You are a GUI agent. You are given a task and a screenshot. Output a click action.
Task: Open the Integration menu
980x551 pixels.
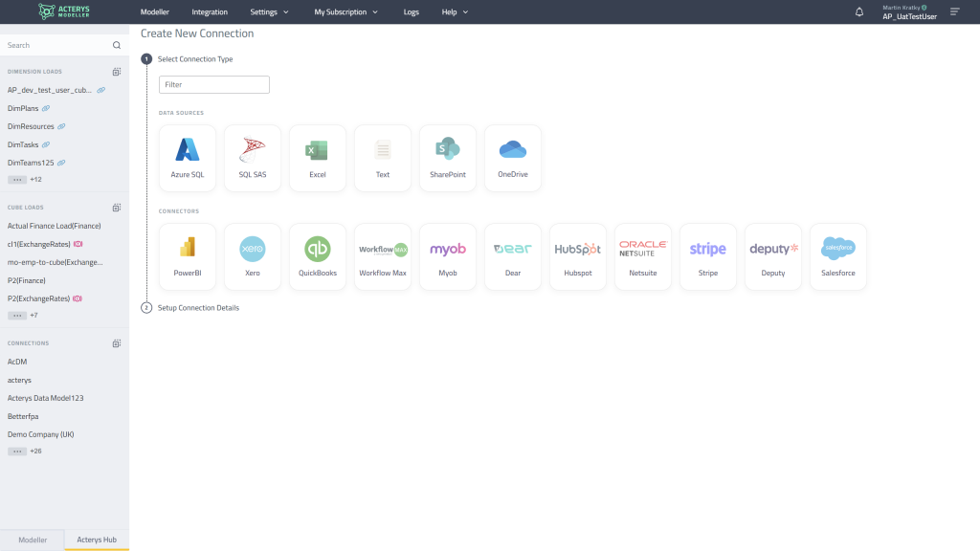tap(208, 11)
